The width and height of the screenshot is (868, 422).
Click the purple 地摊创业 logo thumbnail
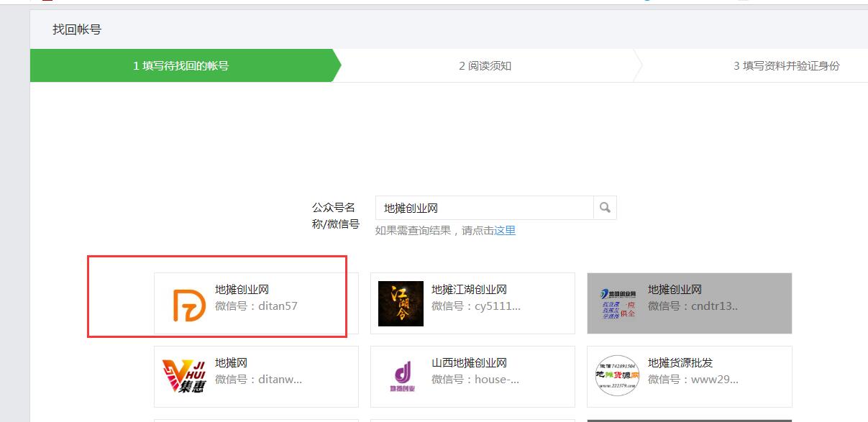click(x=401, y=377)
